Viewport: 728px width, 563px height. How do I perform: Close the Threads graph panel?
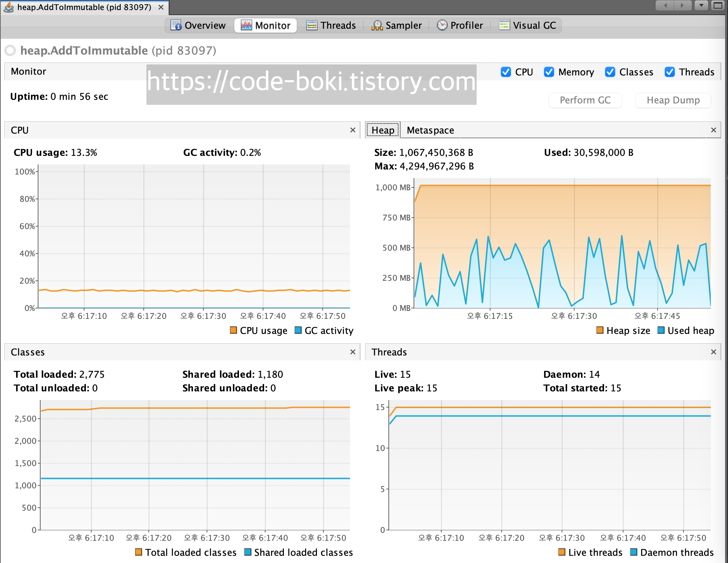tap(713, 352)
